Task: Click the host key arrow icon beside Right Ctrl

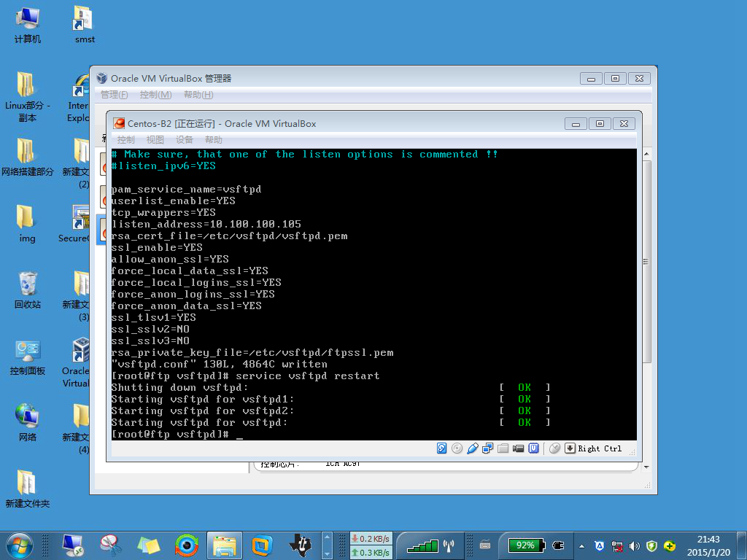Action: point(570,448)
